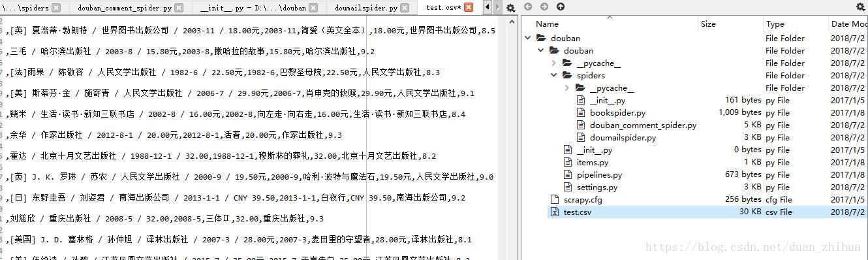This screenshot has width=868, height=260.
Task: Open editor tab options gear
Action: (x=511, y=8)
